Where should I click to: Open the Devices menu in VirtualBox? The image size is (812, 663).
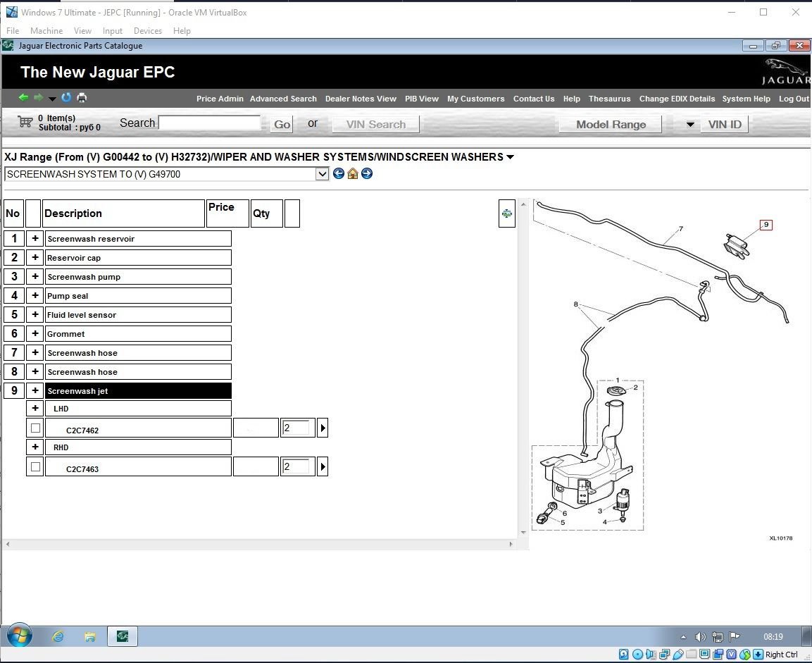click(x=147, y=31)
